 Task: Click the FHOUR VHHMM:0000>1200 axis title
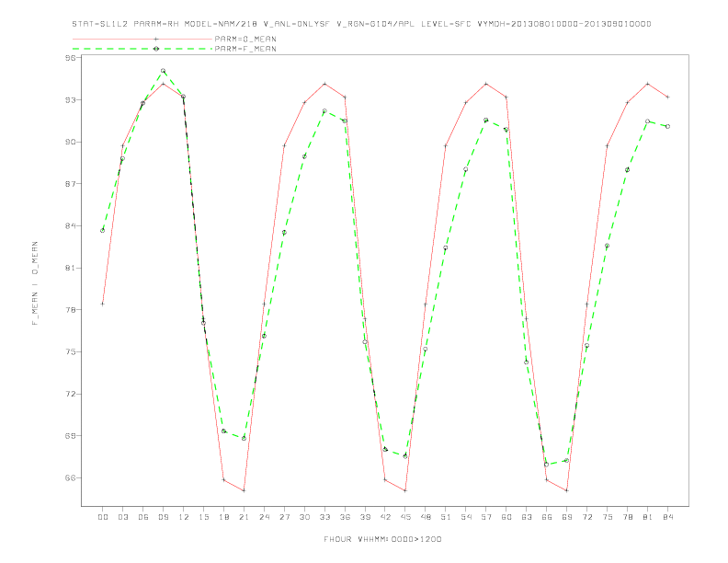[x=382, y=539]
